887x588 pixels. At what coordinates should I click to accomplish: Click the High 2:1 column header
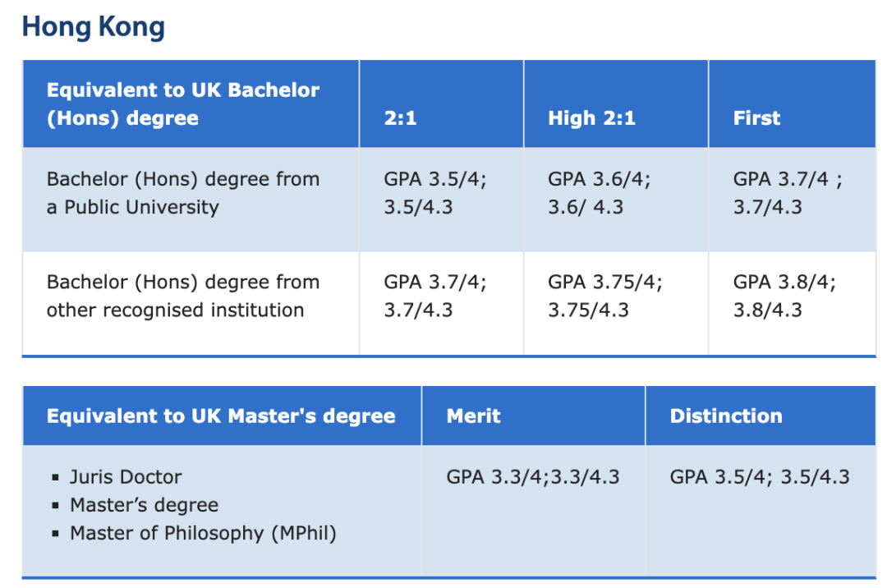616,104
